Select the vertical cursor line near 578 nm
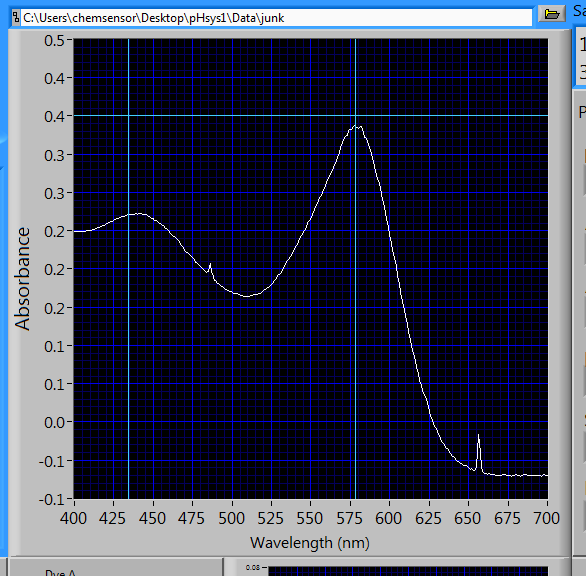The height and width of the screenshot is (576, 586). [355, 268]
